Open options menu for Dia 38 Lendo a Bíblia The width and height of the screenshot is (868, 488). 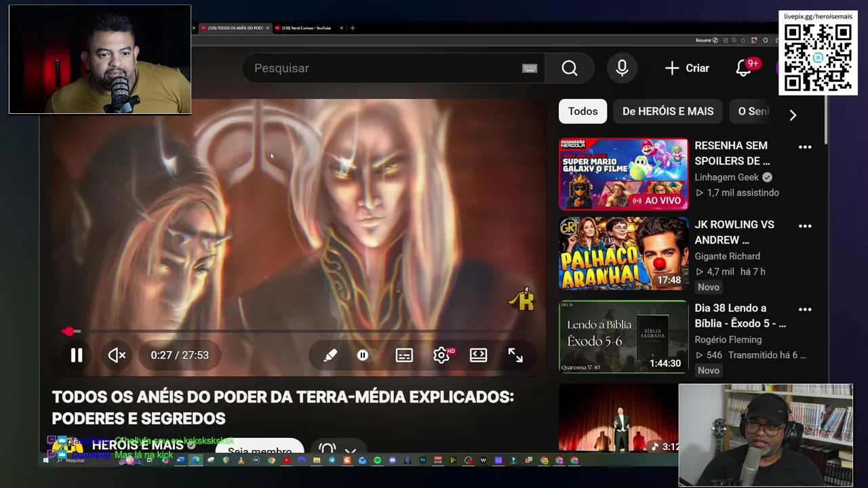coord(805,309)
